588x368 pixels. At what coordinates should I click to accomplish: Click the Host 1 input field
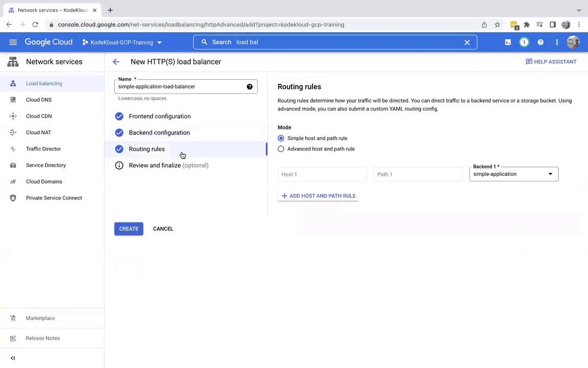click(322, 174)
